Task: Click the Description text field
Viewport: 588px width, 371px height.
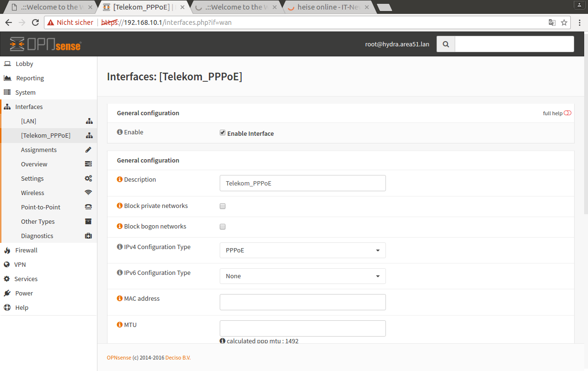Action: pyautogui.click(x=303, y=183)
